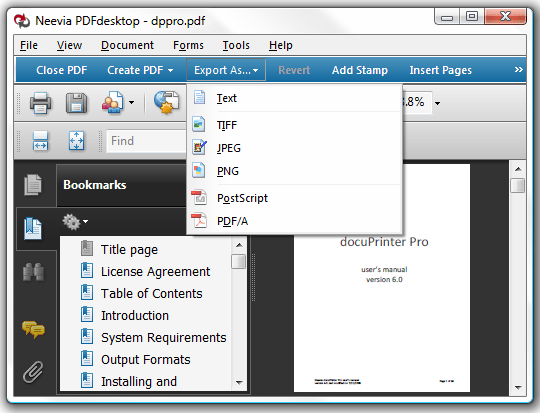Select the System Requirements bookmark text

point(164,338)
